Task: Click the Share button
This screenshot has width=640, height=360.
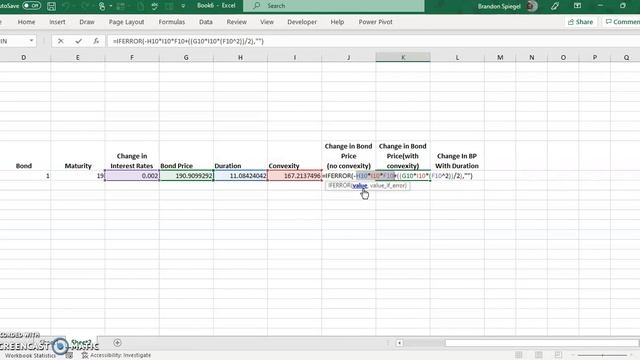Action: coord(580,22)
